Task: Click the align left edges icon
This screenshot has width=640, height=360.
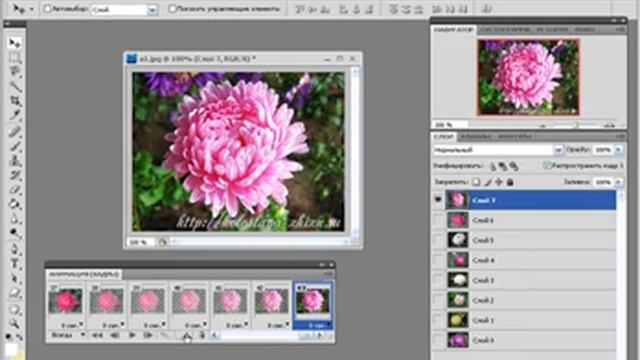Action: click(343, 9)
